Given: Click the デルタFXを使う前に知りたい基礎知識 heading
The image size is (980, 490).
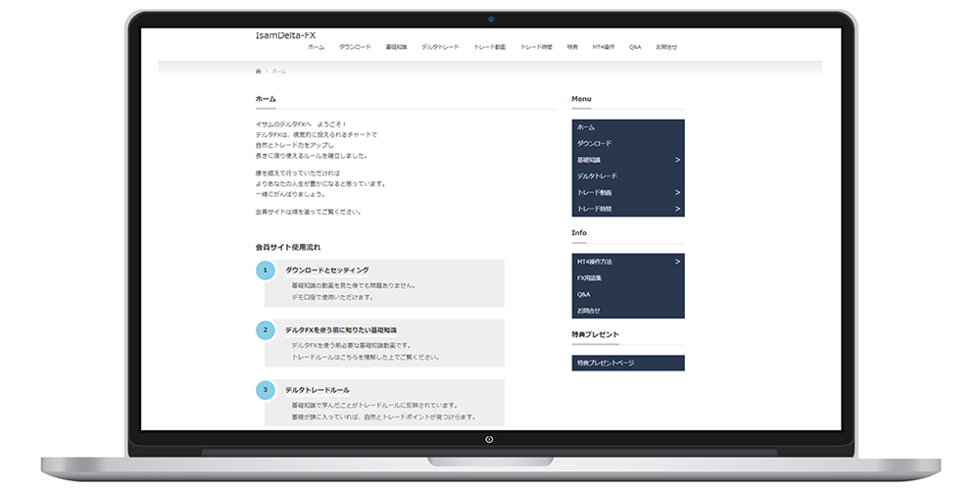Looking at the screenshot, I should [x=341, y=330].
